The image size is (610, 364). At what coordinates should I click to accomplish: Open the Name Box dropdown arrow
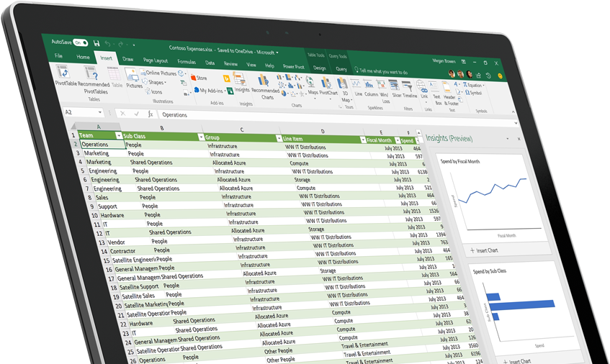pos(99,113)
